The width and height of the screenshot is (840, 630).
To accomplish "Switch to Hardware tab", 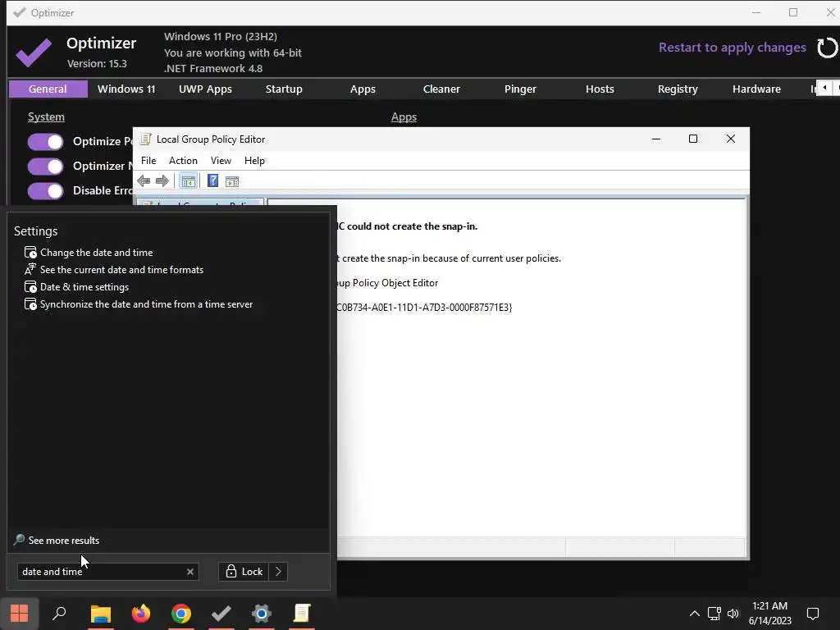I will [756, 89].
